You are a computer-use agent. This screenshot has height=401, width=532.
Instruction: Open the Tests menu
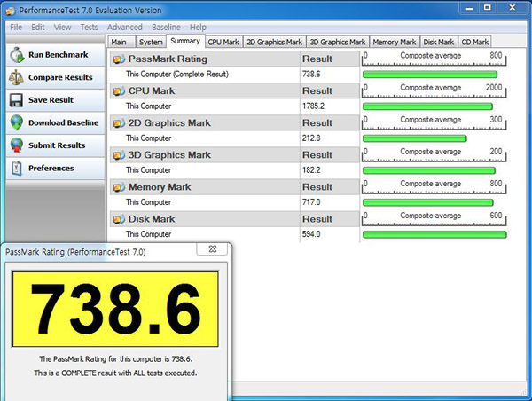[89, 28]
